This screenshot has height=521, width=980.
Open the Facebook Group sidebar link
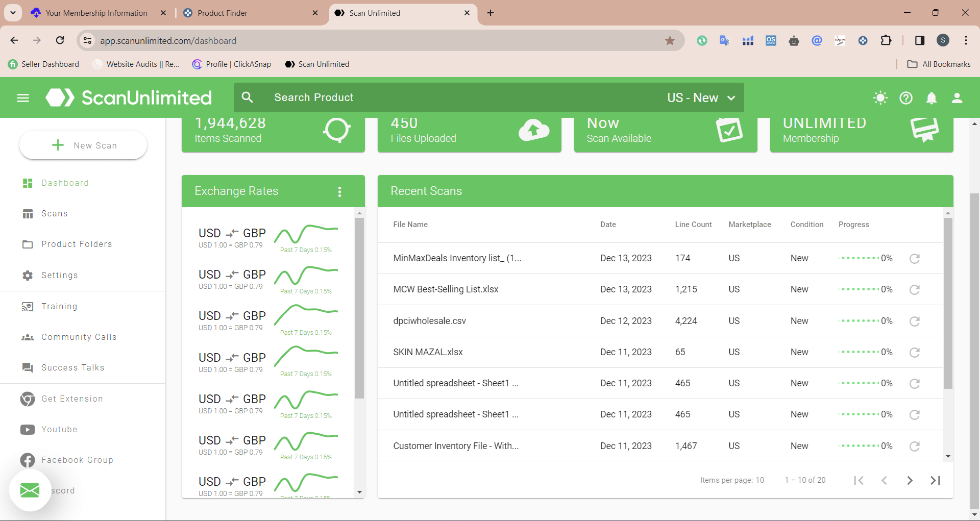tap(77, 460)
